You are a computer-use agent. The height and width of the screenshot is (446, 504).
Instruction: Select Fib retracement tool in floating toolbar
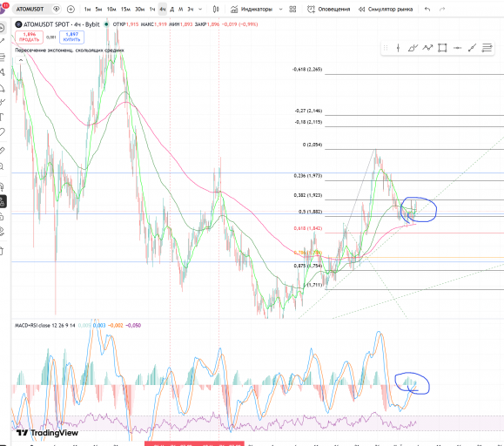487,48
